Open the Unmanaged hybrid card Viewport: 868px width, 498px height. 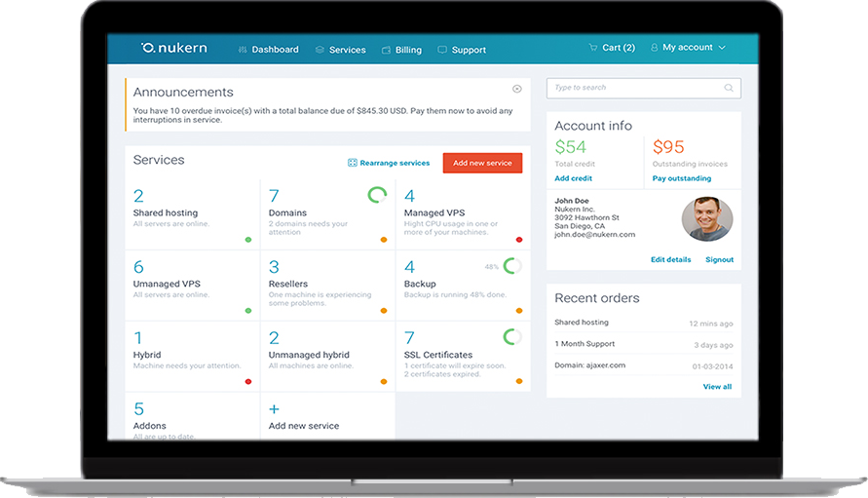click(x=327, y=356)
